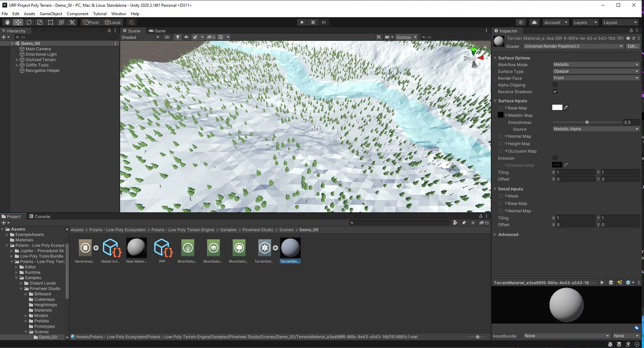Lock the Inspector panel

point(631,30)
